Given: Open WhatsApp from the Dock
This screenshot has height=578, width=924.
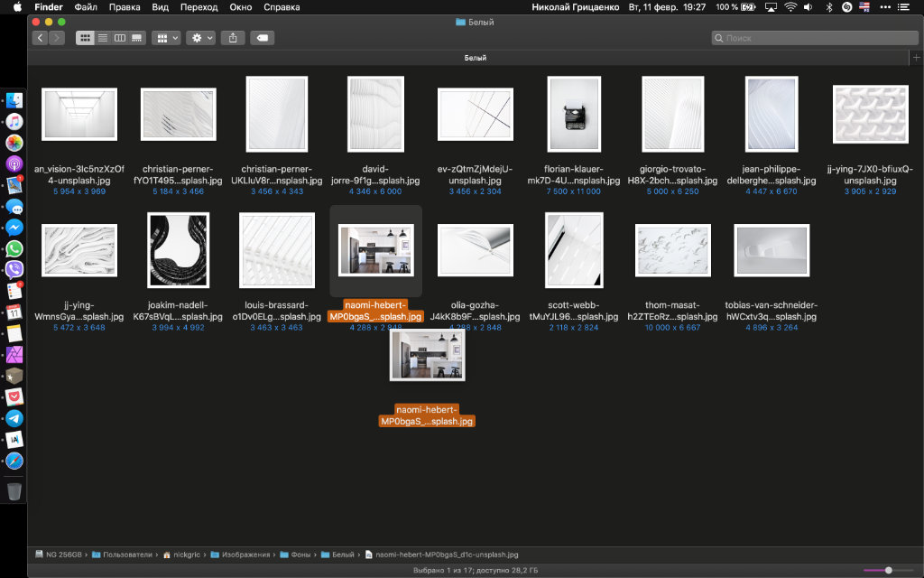Looking at the screenshot, I should point(14,248).
